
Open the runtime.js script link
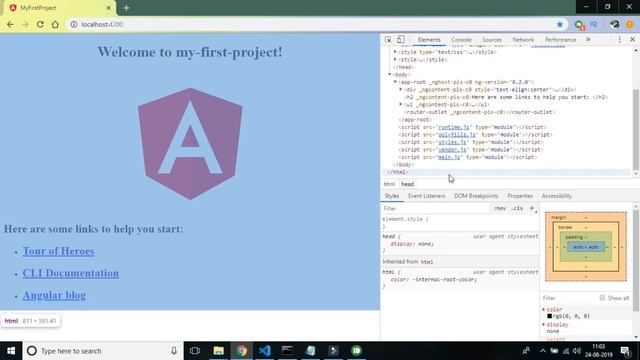click(x=453, y=127)
